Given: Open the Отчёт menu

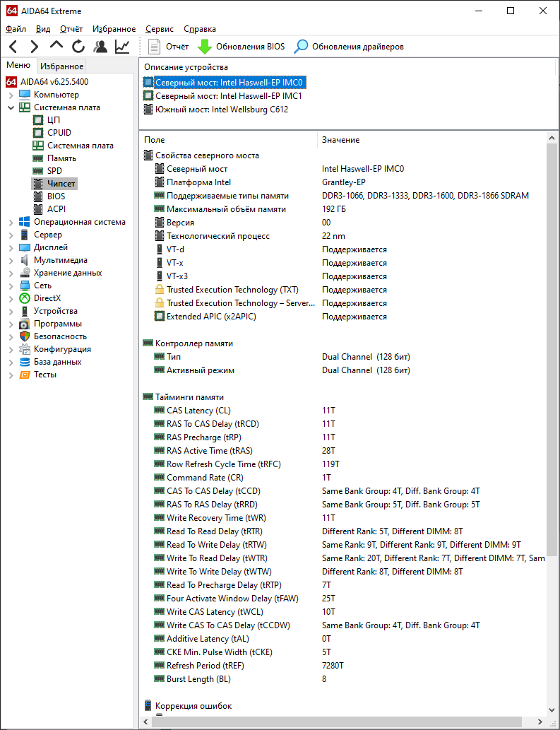Looking at the screenshot, I should pyautogui.click(x=71, y=29).
